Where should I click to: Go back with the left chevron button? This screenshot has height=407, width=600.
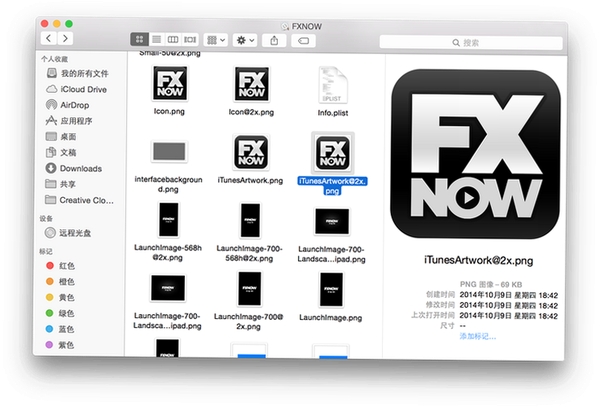(x=49, y=38)
